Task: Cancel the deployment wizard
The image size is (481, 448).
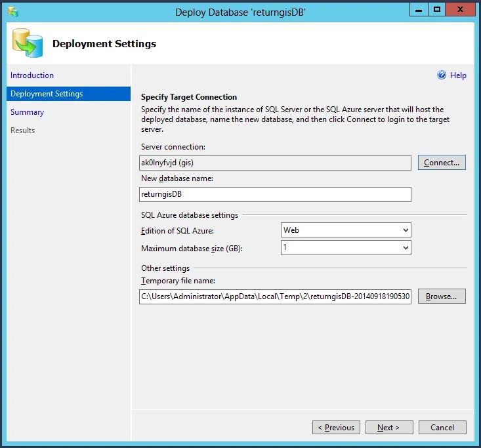Action: click(x=442, y=427)
